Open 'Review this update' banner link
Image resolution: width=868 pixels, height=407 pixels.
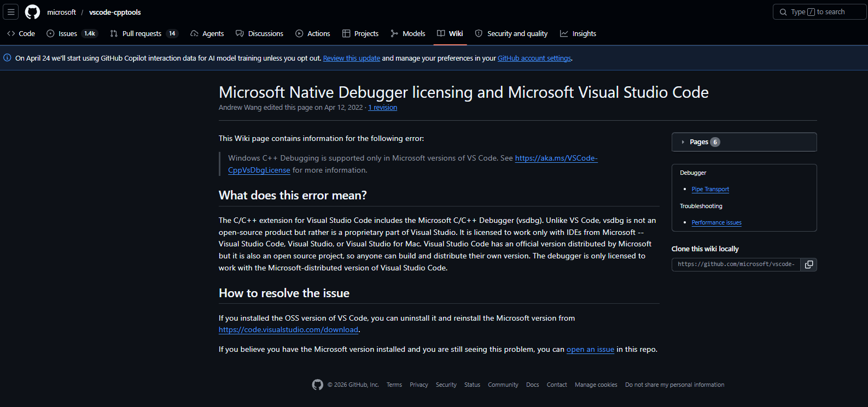351,58
